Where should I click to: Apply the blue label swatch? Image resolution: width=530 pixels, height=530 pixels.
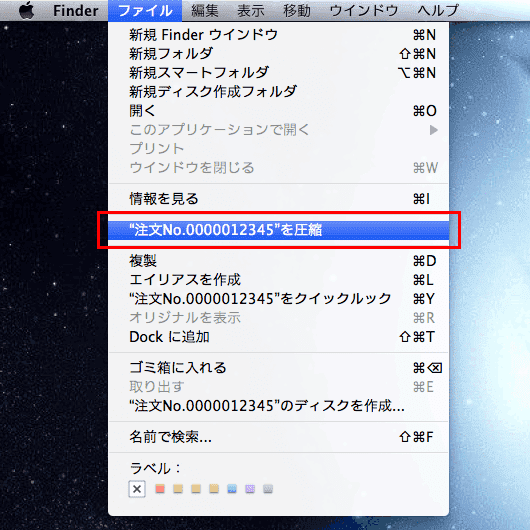(x=232, y=489)
